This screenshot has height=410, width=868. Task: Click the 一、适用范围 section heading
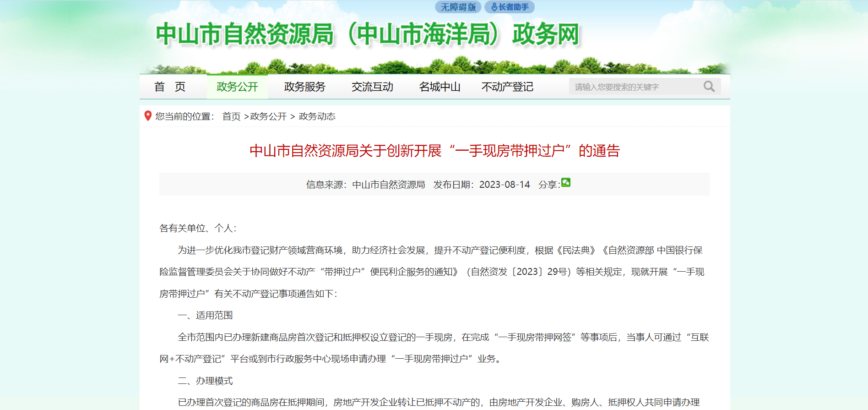tap(205, 315)
